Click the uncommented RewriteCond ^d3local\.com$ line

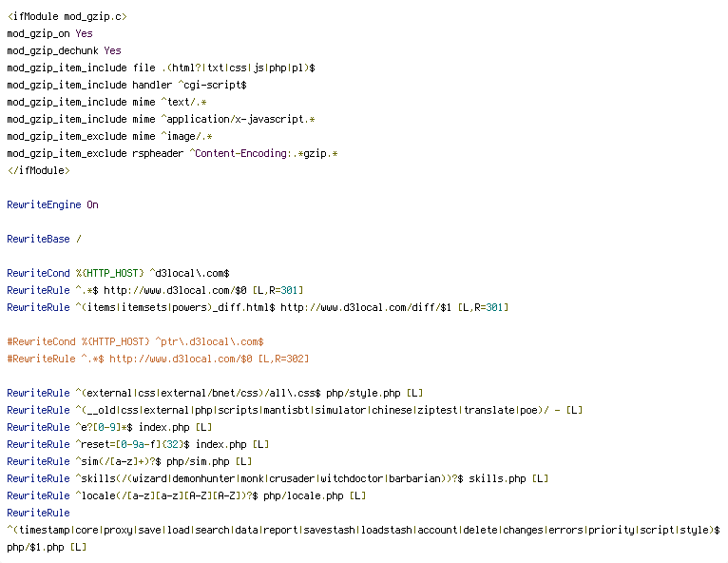point(119,273)
